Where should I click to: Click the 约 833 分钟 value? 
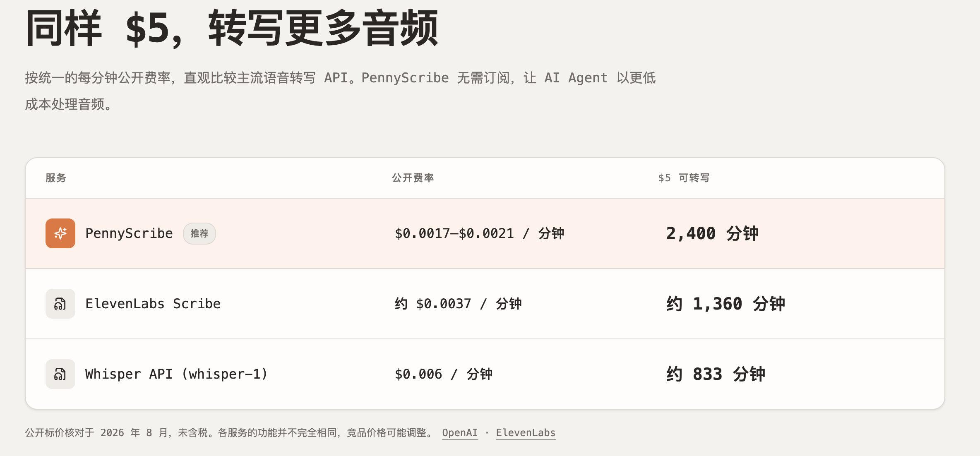[716, 374]
